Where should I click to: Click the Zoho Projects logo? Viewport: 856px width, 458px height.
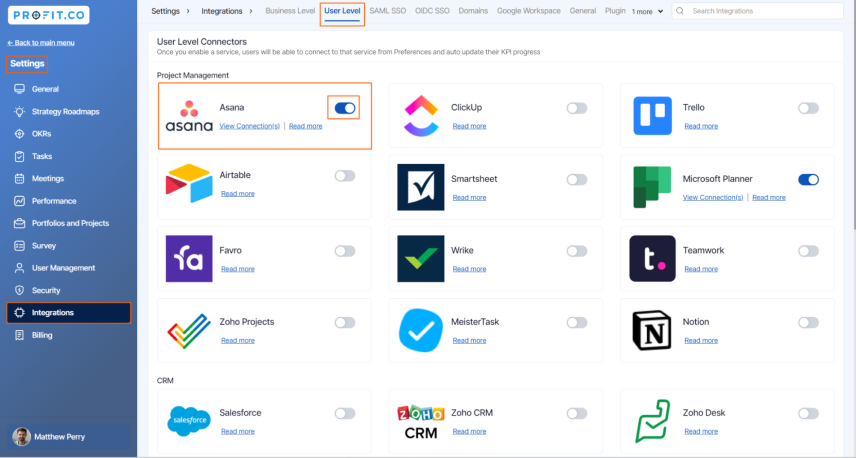[x=189, y=331]
